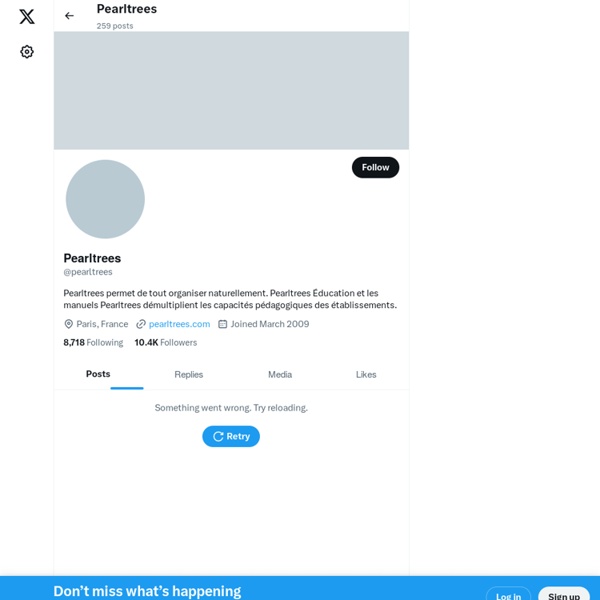Viewport: 600px width, 600px height.
Task: Switch to the Likes tab
Action: pyautogui.click(x=366, y=375)
